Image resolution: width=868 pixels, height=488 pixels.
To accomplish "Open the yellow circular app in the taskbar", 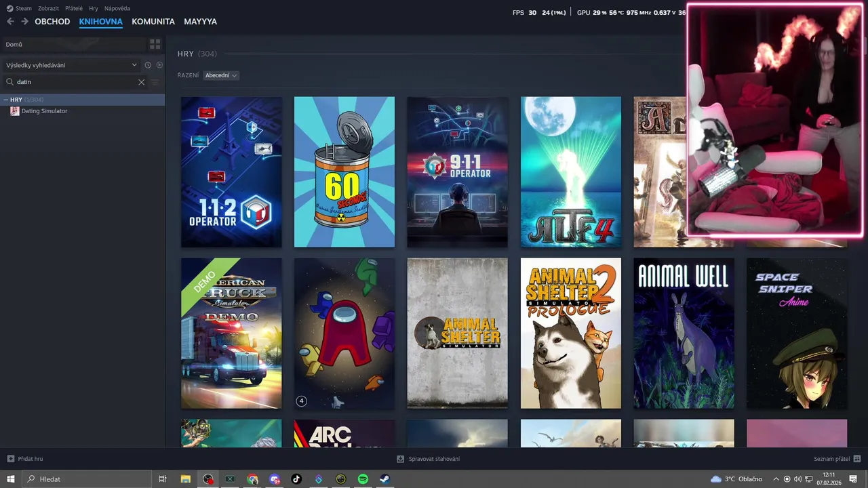I will coord(341,479).
